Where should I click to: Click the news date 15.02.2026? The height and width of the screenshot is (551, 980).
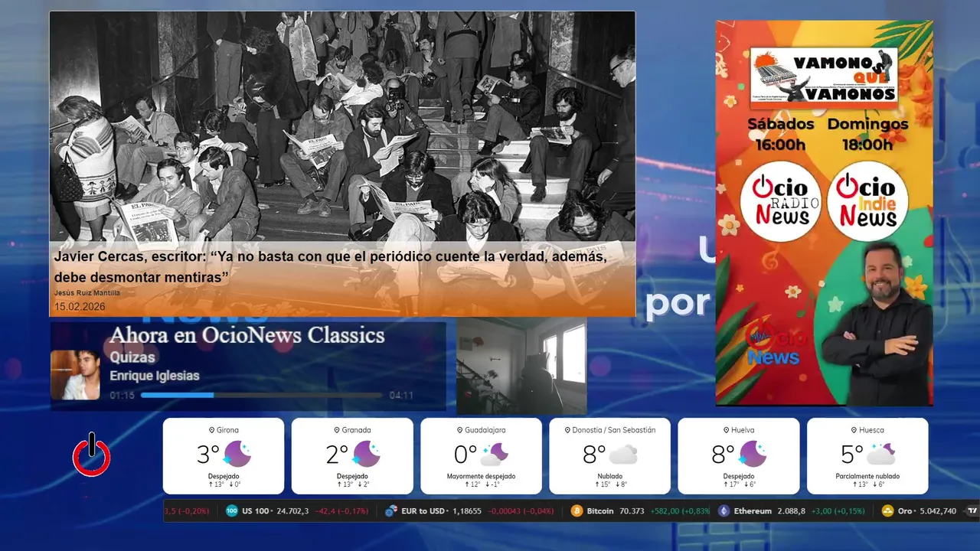(80, 307)
